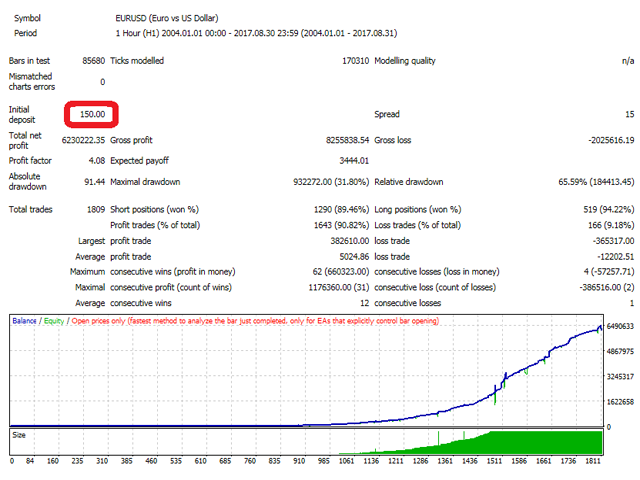The image size is (640, 480).
Task: Select the Profit factor value 4.08
Action: tap(95, 160)
